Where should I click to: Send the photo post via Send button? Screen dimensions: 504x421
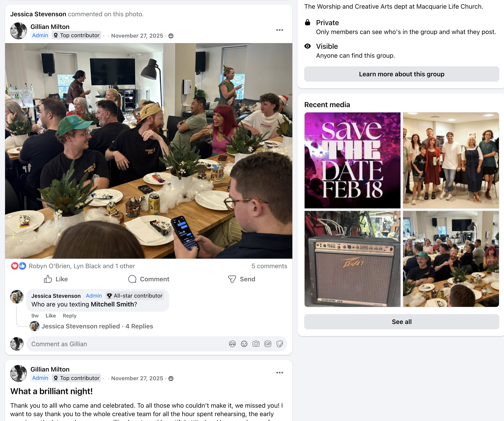tap(242, 279)
